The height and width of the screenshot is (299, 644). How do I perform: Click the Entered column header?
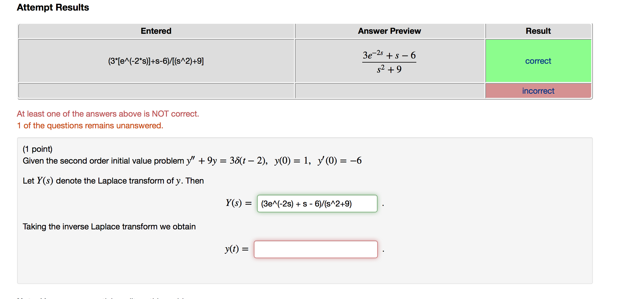click(x=156, y=31)
